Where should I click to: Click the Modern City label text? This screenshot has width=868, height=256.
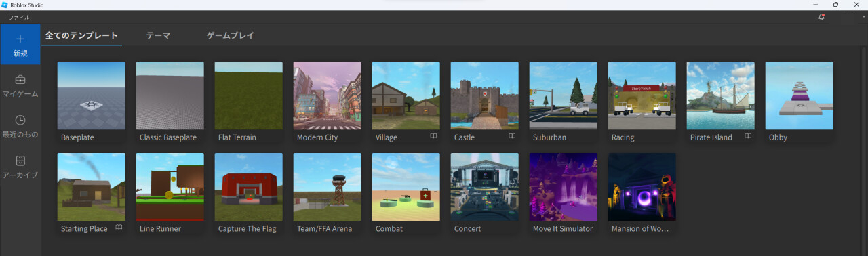coord(317,137)
